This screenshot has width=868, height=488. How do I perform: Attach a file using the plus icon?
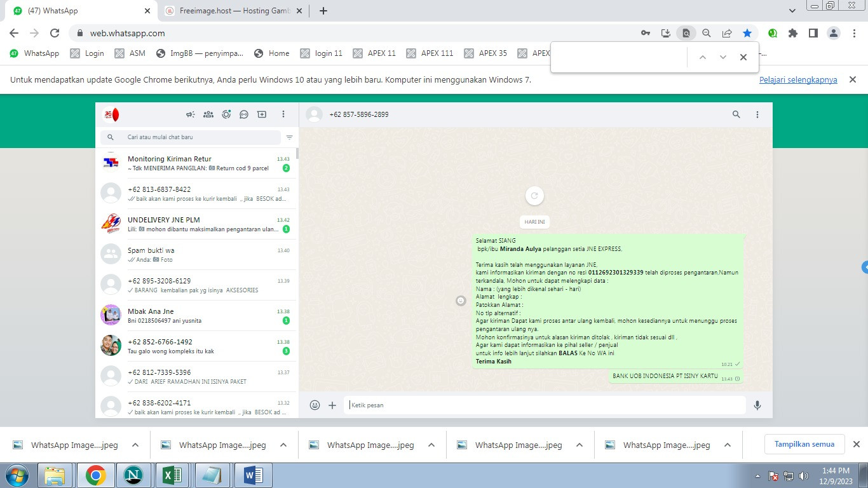(332, 405)
